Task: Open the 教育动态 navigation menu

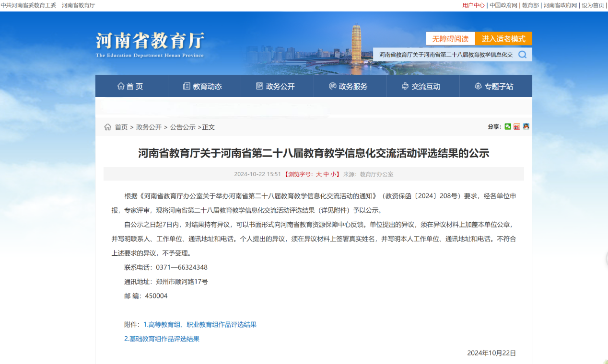Action: [x=203, y=86]
